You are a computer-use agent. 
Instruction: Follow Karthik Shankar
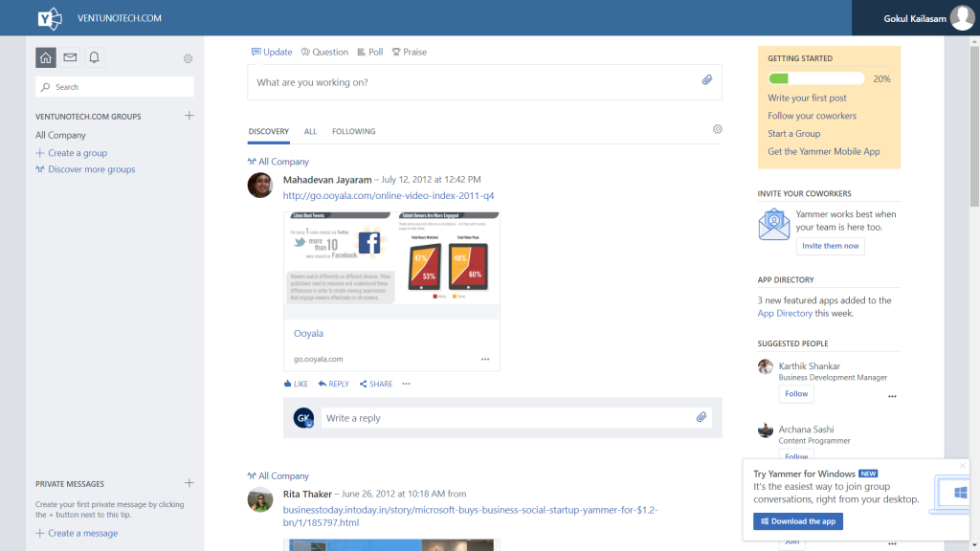pyautogui.click(x=796, y=393)
